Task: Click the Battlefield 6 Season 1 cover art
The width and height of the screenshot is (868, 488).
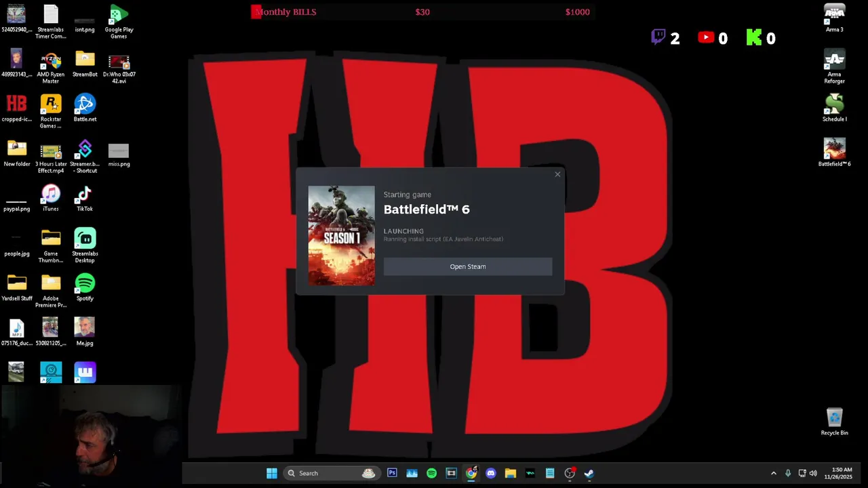Action: pos(341,235)
